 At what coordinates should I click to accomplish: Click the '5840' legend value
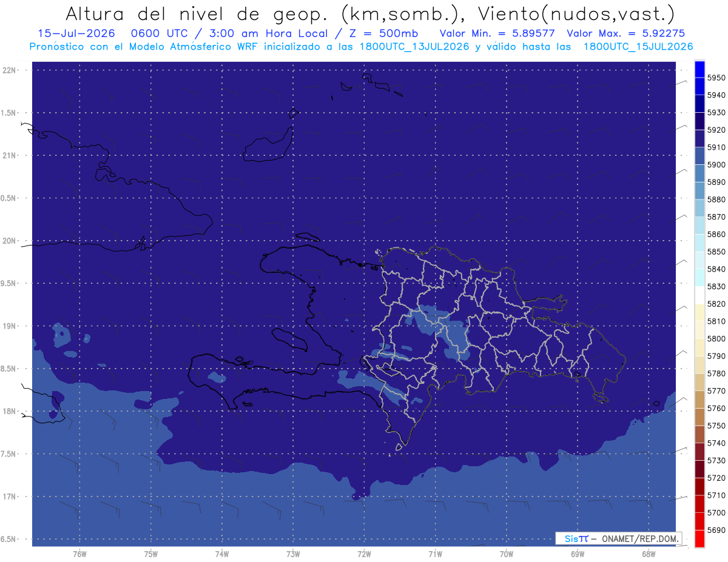click(x=716, y=269)
